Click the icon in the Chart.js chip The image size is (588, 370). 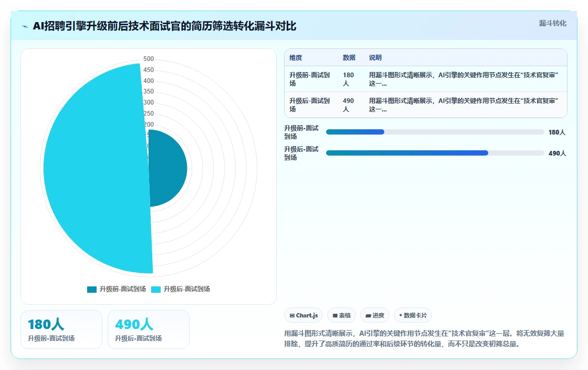coord(292,315)
